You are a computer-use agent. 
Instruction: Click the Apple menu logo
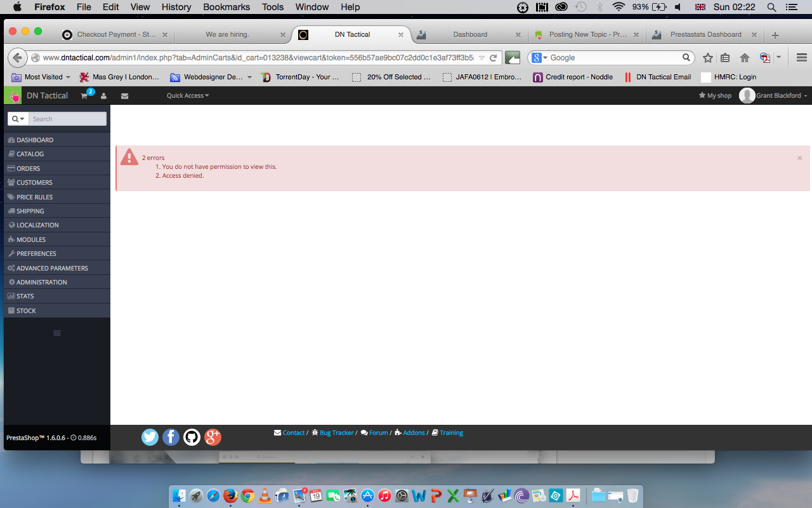coord(17,7)
